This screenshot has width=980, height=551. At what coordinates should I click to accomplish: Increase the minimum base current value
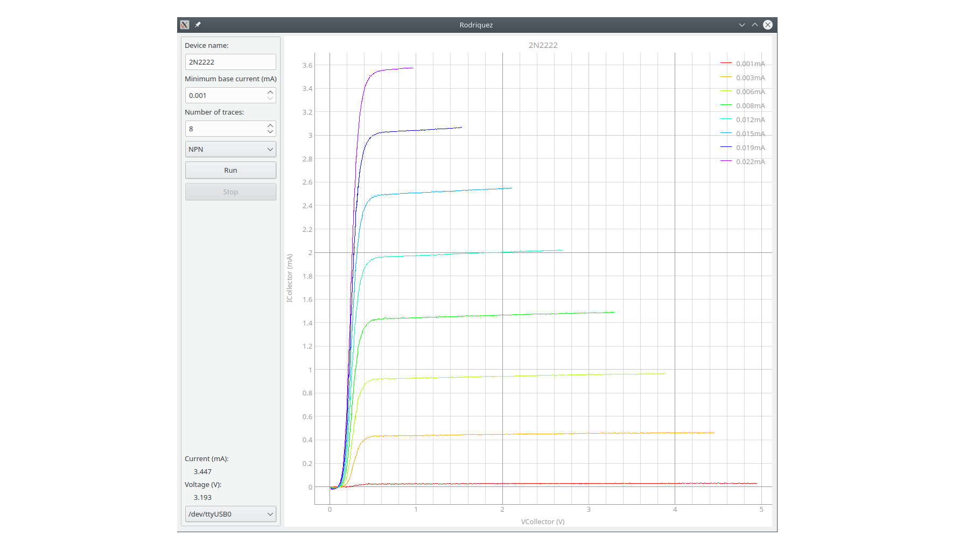click(270, 92)
